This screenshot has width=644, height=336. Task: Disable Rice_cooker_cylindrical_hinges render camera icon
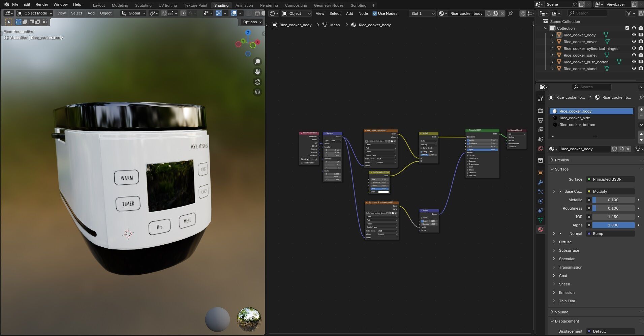pyautogui.click(x=641, y=49)
